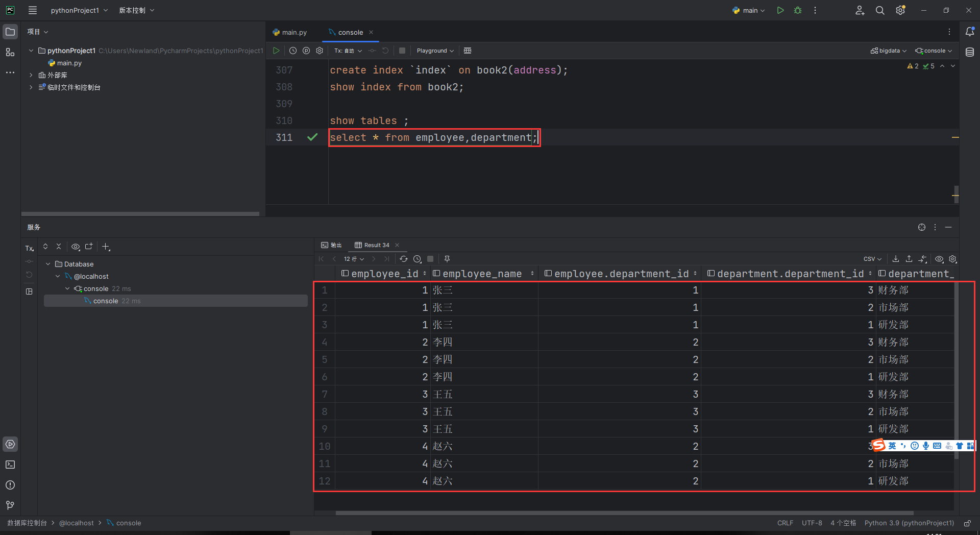Click the debug bug icon in top toolbar
The width and height of the screenshot is (980, 535).
(x=798, y=10)
